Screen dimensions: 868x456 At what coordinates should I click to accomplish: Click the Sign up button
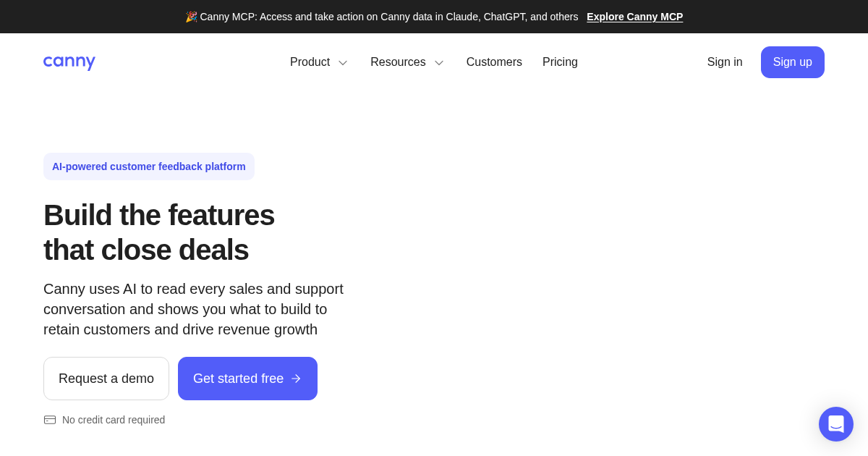tap(793, 62)
